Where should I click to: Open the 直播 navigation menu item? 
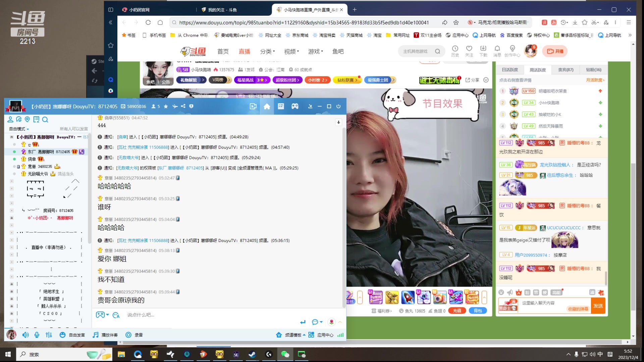pyautogui.click(x=244, y=51)
